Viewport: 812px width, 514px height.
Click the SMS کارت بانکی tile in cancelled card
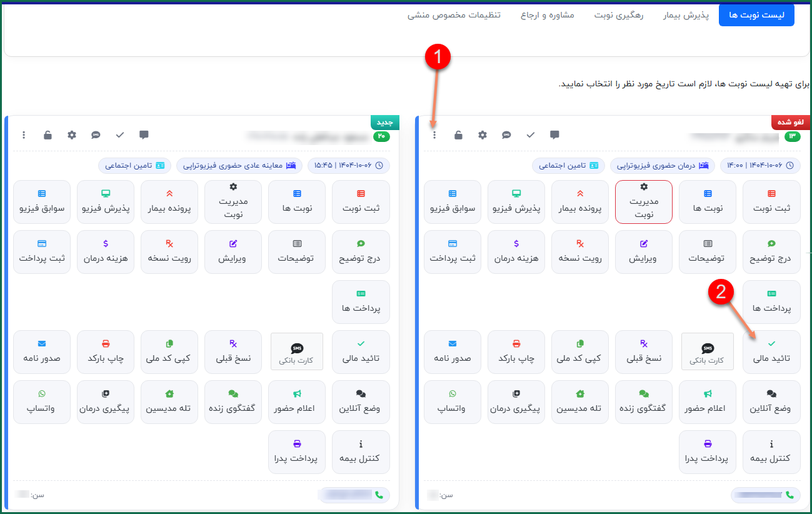click(708, 352)
